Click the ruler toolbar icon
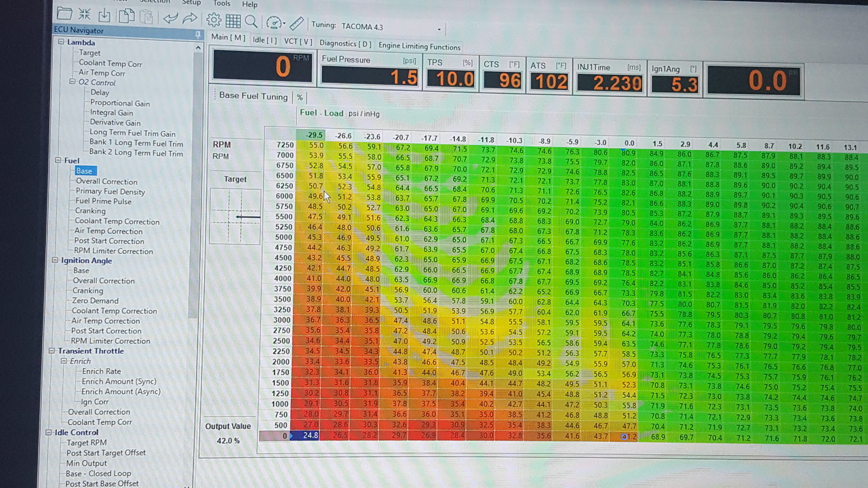 pos(296,23)
